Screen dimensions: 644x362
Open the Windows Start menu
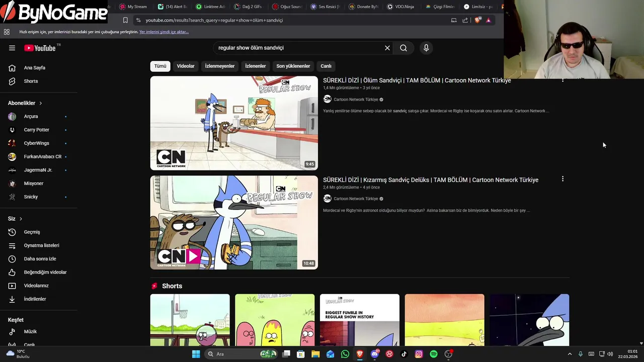(196, 354)
